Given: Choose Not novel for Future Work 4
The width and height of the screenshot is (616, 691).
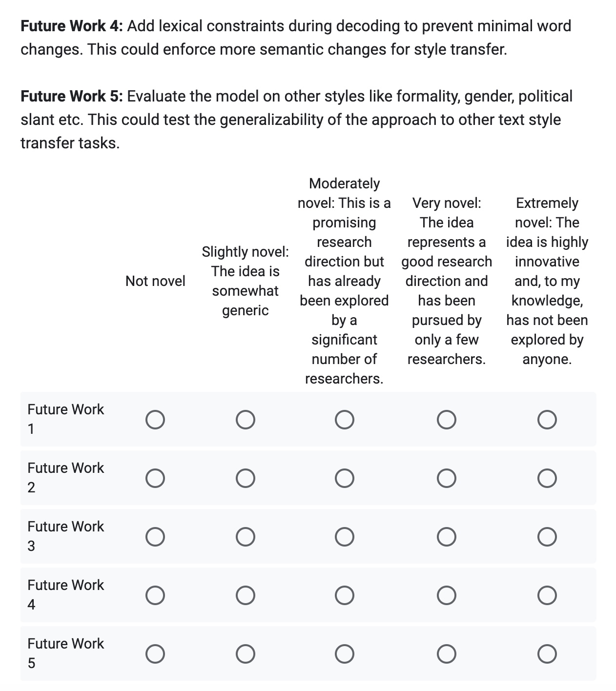Looking at the screenshot, I should tap(155, 595).
